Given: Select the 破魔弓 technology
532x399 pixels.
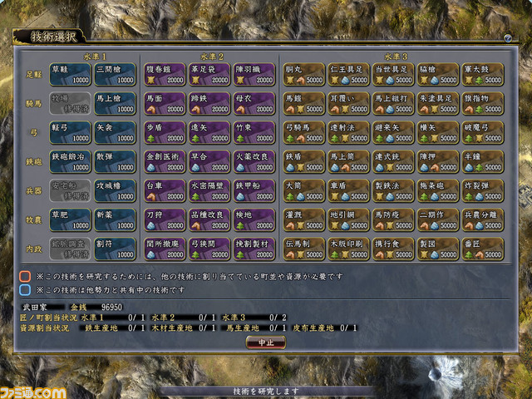Looking at the screenshot, I should click(x=482, y=133).
